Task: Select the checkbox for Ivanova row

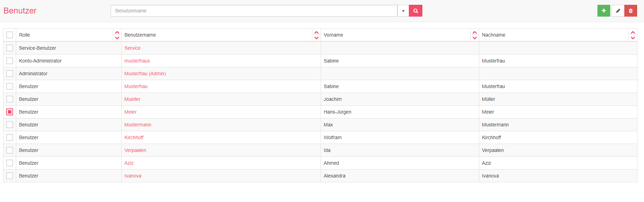Action: [x=10, y=176]
